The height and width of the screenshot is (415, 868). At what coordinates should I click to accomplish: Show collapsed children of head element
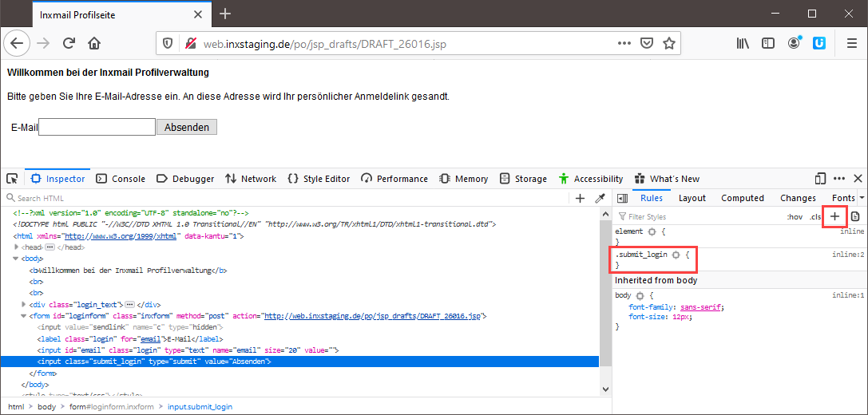[50, 247]
